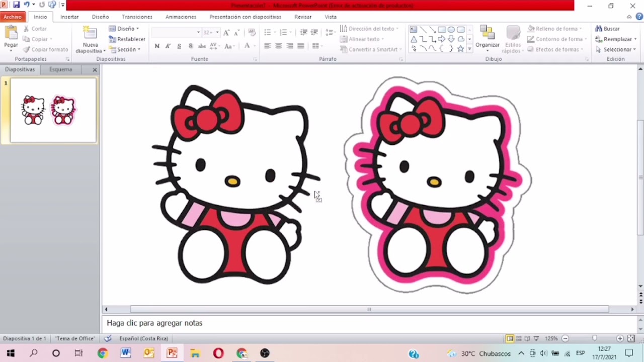
Task: Toggle italic (K) formatting
Action: click(168, 46)
